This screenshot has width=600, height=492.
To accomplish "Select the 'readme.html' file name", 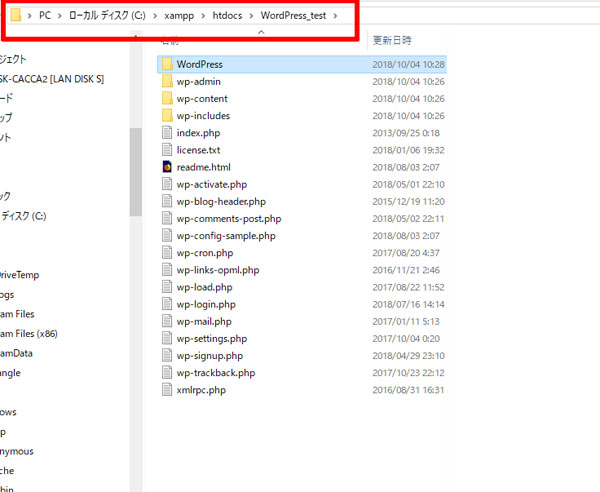I will 204,167.
